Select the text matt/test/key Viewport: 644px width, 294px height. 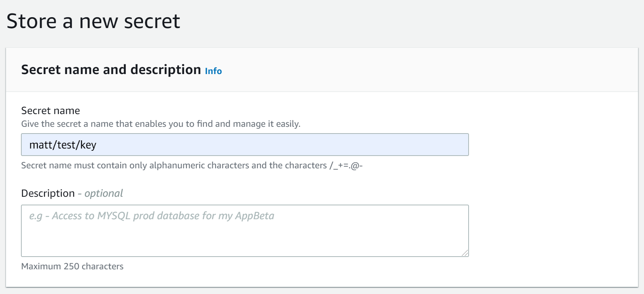[x=64, y=145]
